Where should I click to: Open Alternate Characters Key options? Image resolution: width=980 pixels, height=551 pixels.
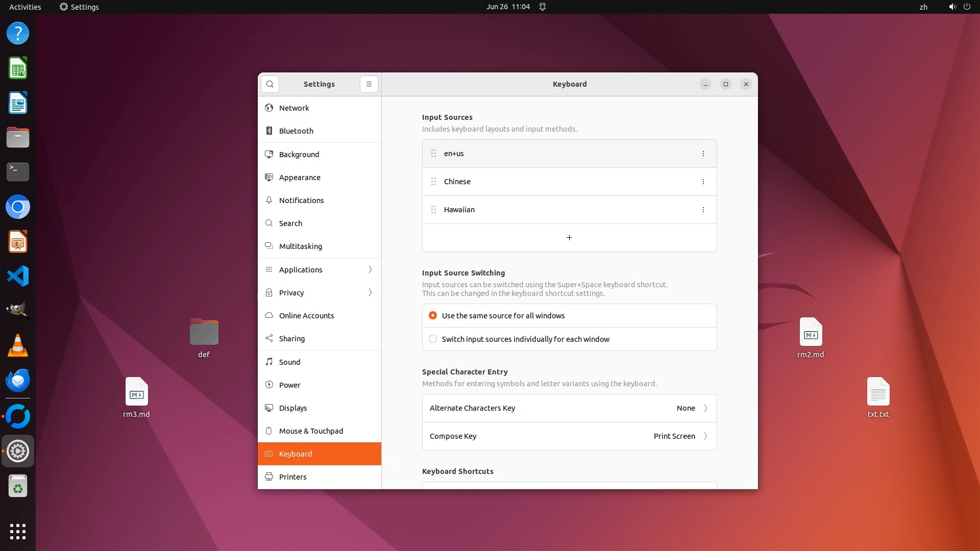569,408
